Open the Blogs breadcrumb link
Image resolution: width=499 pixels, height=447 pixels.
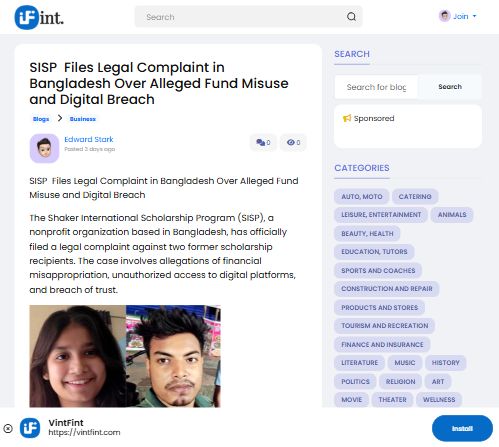coord(41,119)
